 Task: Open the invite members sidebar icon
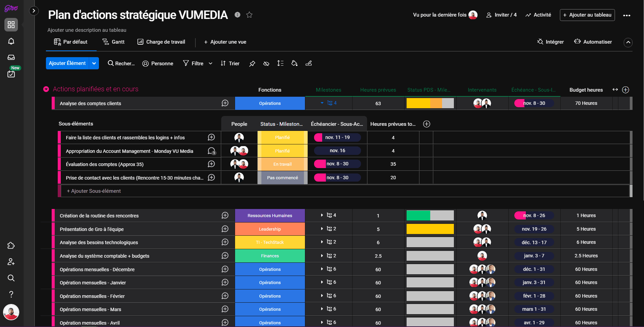[11, 262]
